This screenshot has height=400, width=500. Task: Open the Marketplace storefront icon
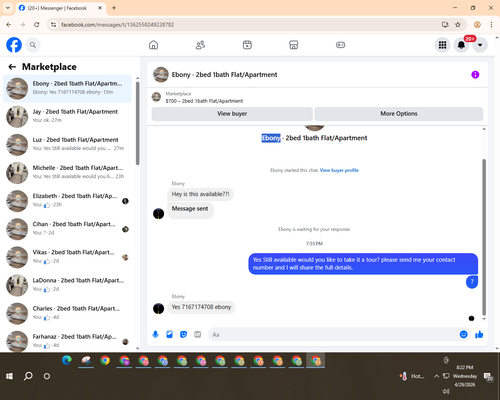294,45
